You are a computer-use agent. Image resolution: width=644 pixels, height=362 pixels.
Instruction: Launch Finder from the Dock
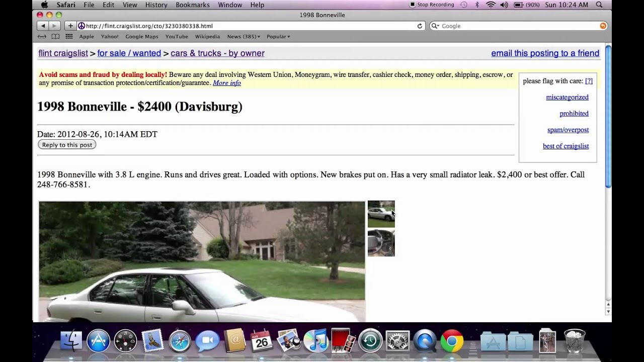pos(71,341)
